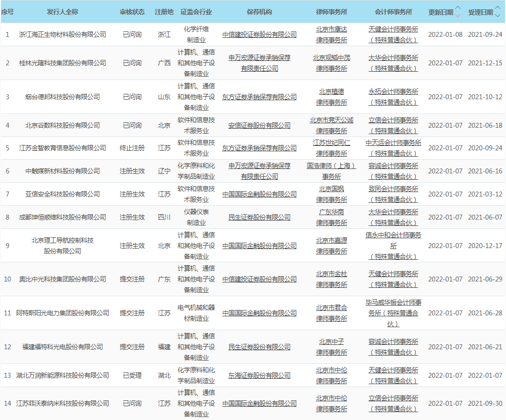Select issuer 浙江海正生物材料股份有限公司 row
Viewport: 506px width, 420px height.
pyautogui.click(x=62, y=34)
